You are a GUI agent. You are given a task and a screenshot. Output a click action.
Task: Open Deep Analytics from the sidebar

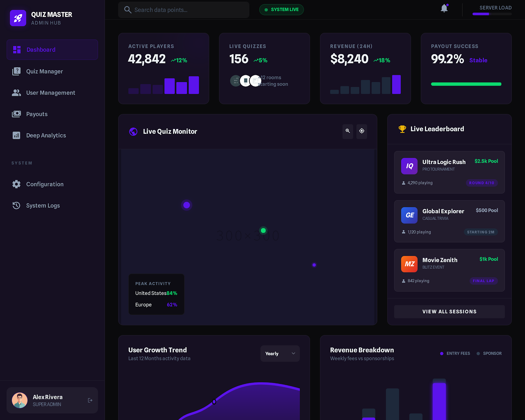(x=46, y=135)
